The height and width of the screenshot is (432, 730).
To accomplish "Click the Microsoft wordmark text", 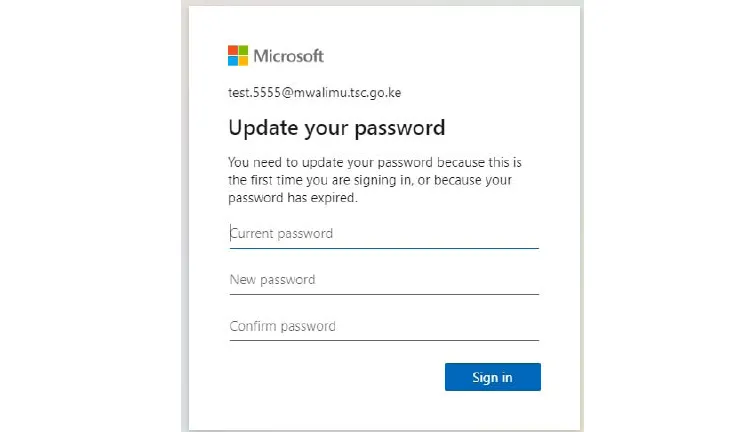I will [289, 56].
